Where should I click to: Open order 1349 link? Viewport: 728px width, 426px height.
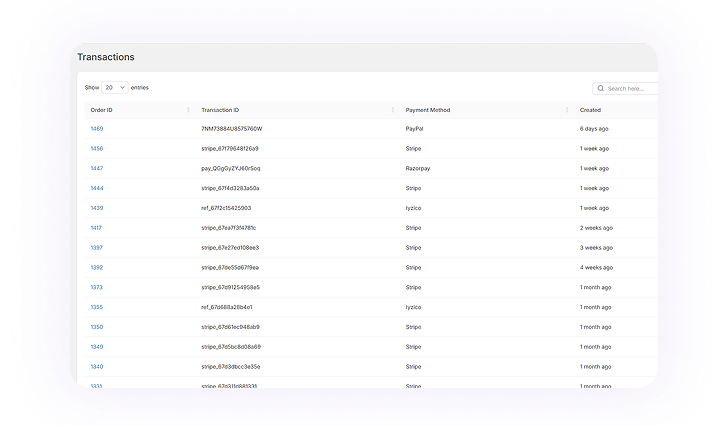pos(97,347)
